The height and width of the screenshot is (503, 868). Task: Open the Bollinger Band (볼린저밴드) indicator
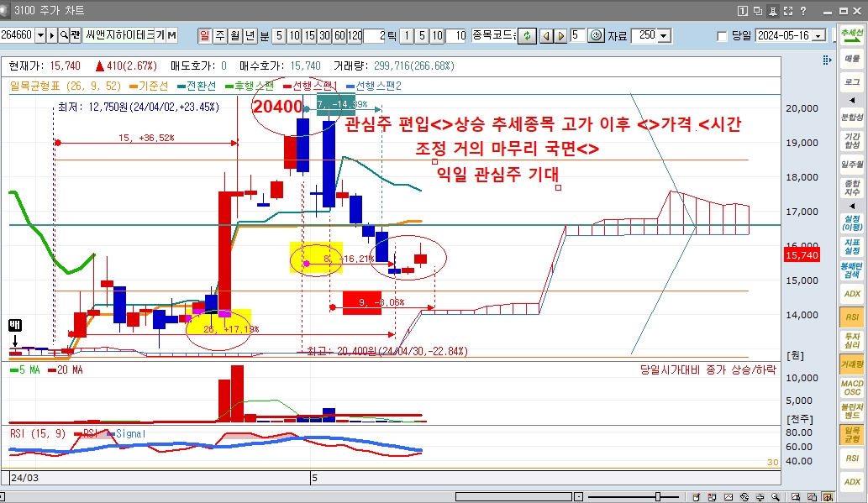(852, 411)
